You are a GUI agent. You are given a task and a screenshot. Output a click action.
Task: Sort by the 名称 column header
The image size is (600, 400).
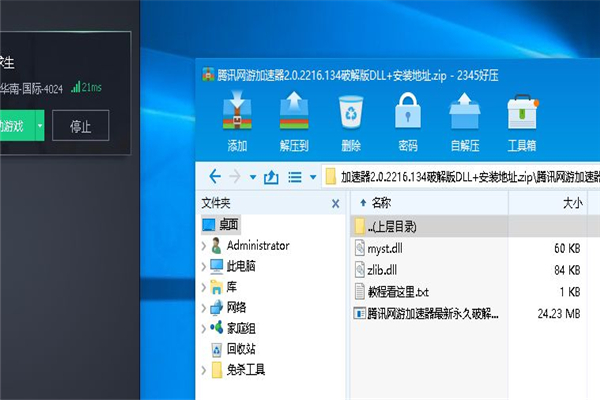429,203
